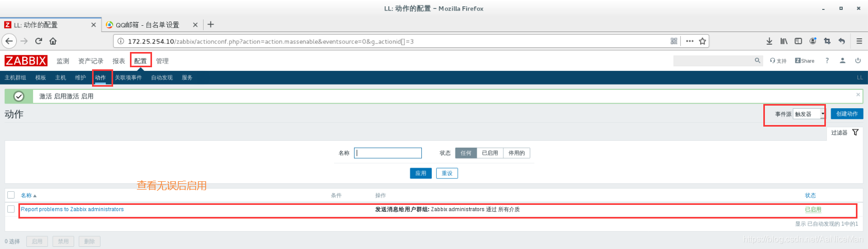The width and height of the screenshot is (868, 249).
Task: Click the 重设 (Reset) filter button
Action: (x=447, y=173)
